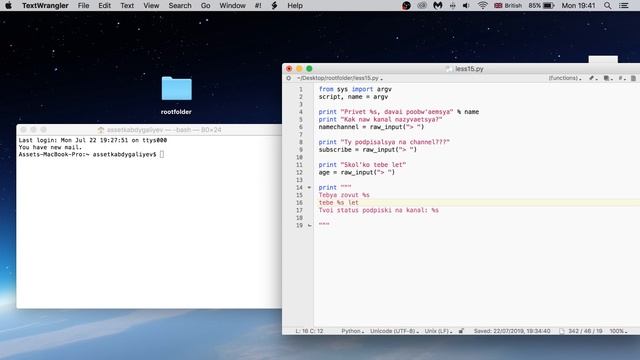
Task: Click the 342 / 46 / 19 document statistics
Action: tap(585, 331)
